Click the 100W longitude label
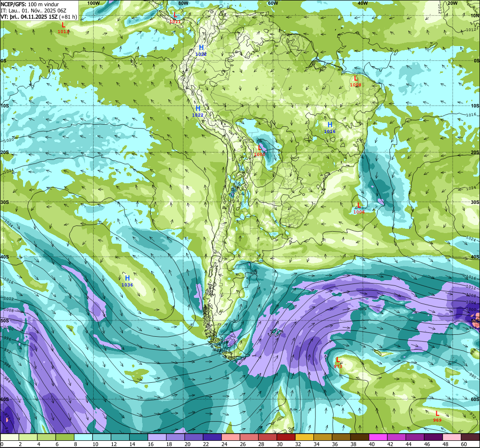 (x=94, y=3)
